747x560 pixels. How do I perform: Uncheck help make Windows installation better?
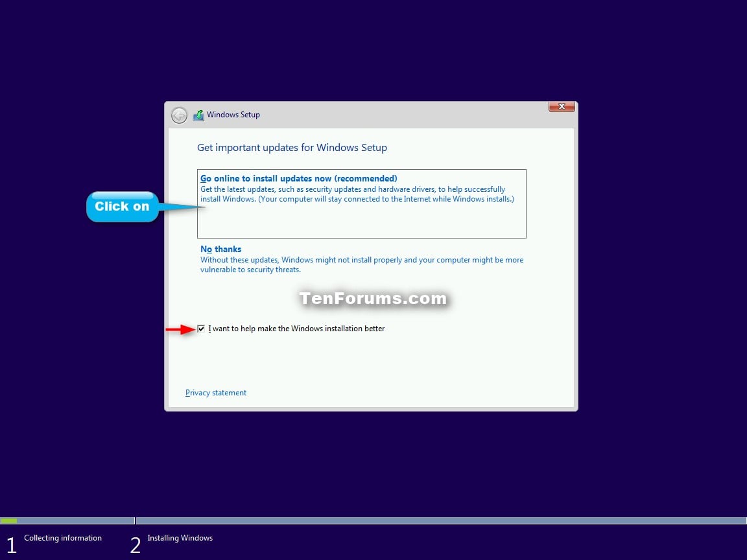tap(201, 329)
